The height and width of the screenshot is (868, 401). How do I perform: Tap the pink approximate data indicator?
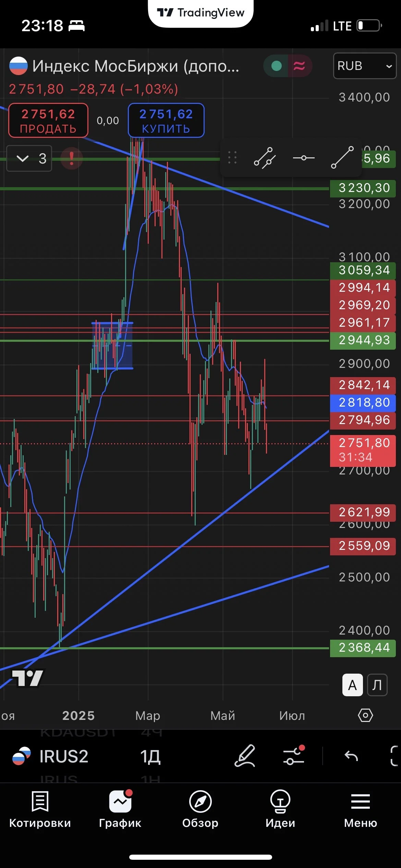point(299,66)
